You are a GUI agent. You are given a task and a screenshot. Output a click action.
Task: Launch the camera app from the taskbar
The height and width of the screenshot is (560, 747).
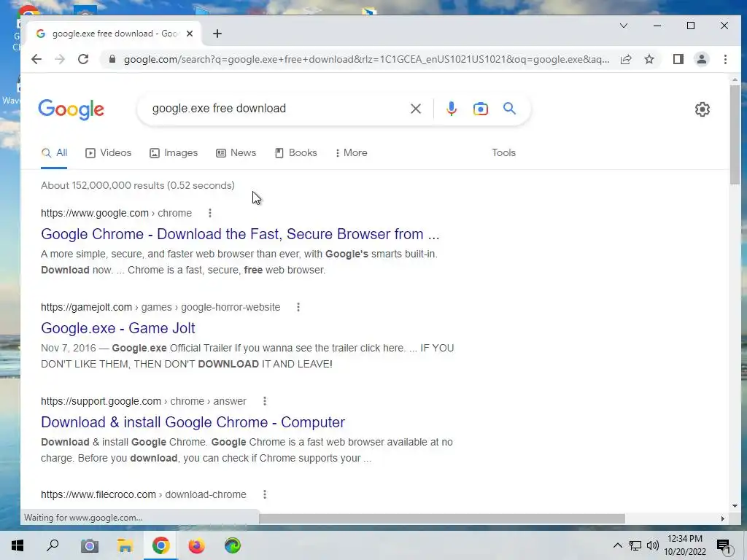click(89, 545)
